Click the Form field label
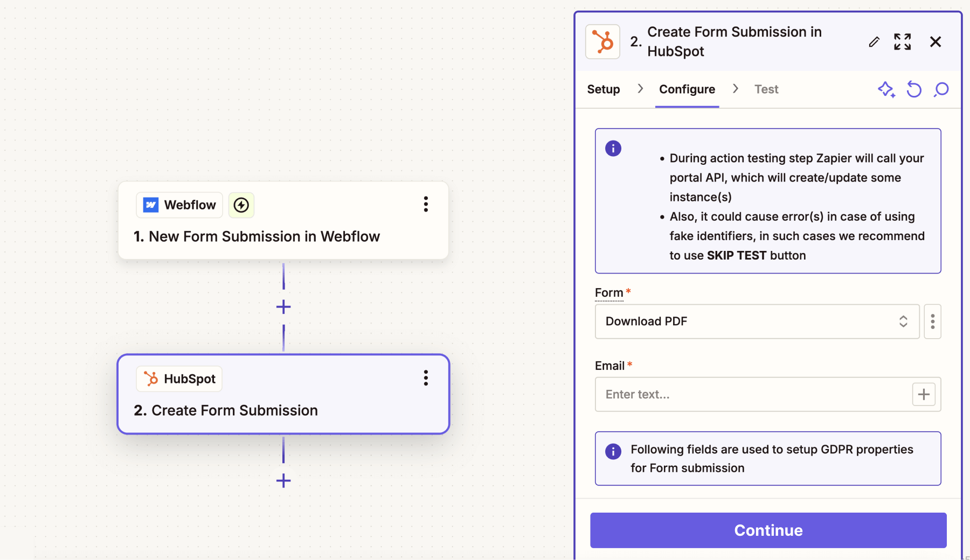970x560 pixels. coord(609,292)
